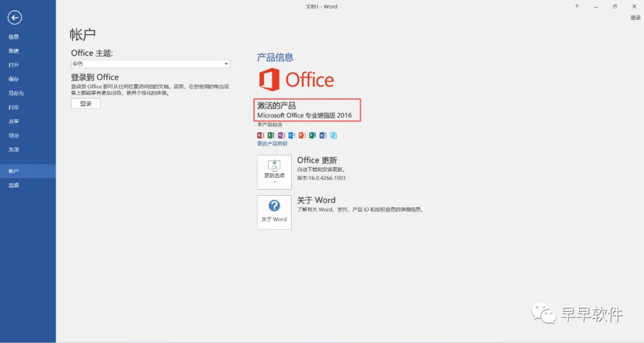Click the 激活的产品 activated product label
This screenshot has width=644, height=343.
[277, 106]
